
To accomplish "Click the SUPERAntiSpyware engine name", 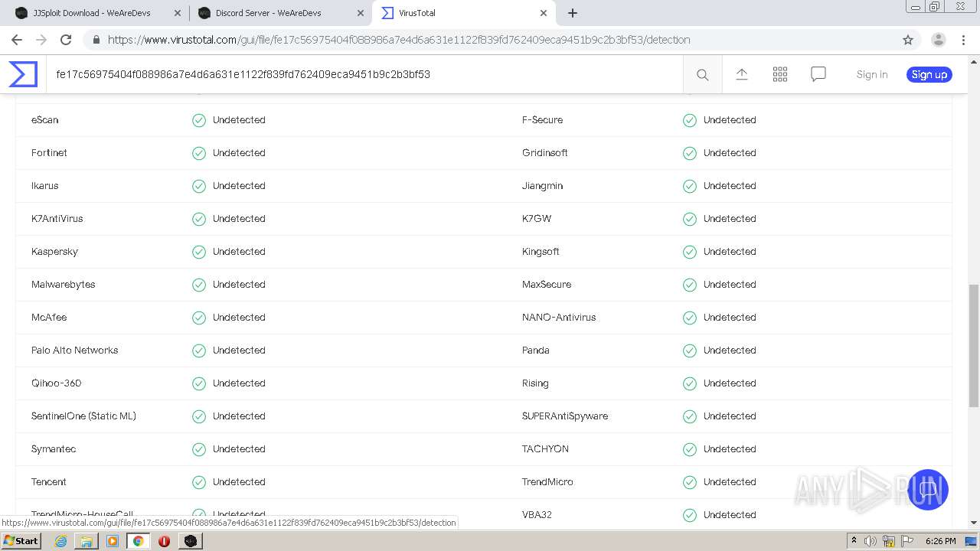I will click(565, 416).
